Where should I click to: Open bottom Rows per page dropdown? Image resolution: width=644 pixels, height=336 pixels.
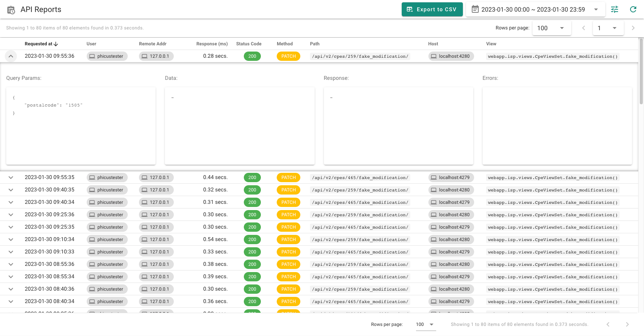426,324
